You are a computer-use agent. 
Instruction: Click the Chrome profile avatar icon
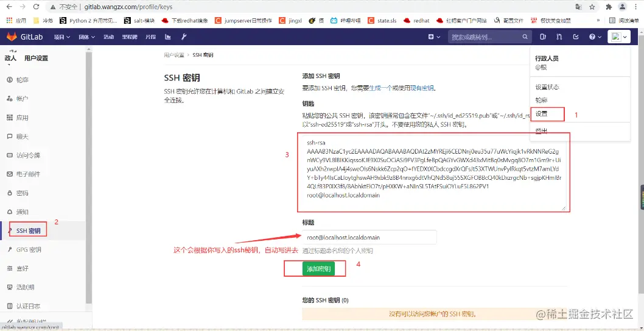click(x=623, y=7)
